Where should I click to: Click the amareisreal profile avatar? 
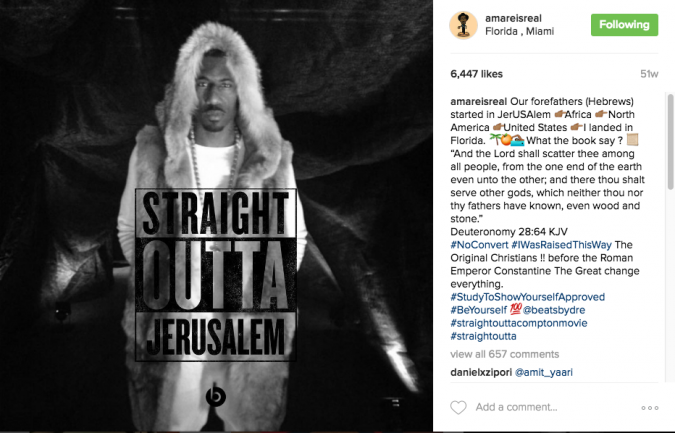click(463, 25)
